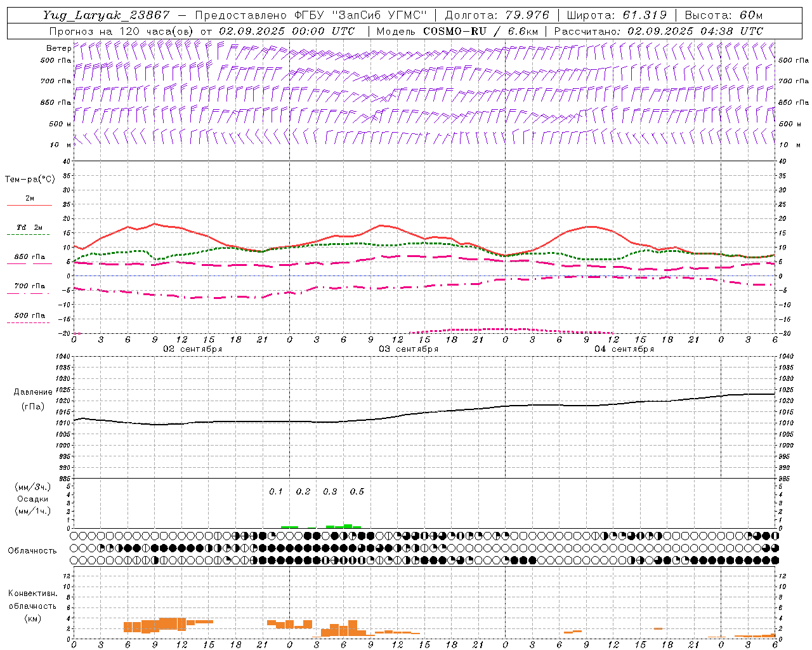Click the Td 2м legend entry

[29, 227]
